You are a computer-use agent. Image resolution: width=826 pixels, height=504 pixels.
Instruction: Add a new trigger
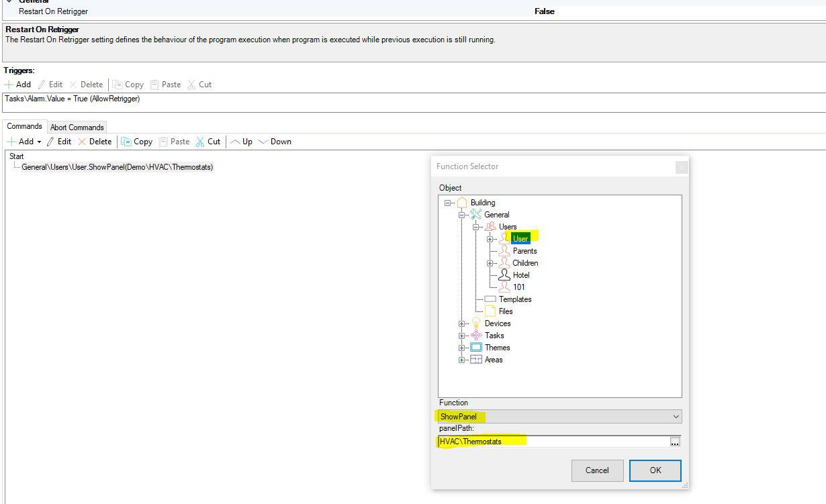(18, 85)
